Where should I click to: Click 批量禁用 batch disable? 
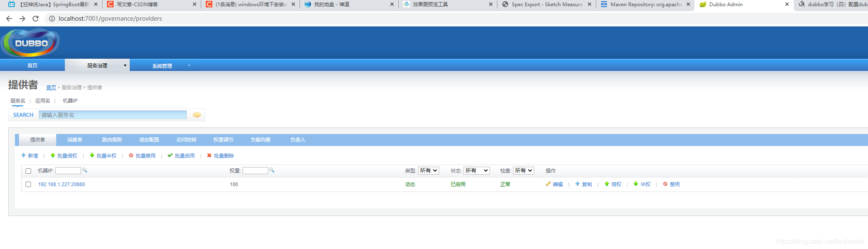pyautogui.click(x=142, y=156)
